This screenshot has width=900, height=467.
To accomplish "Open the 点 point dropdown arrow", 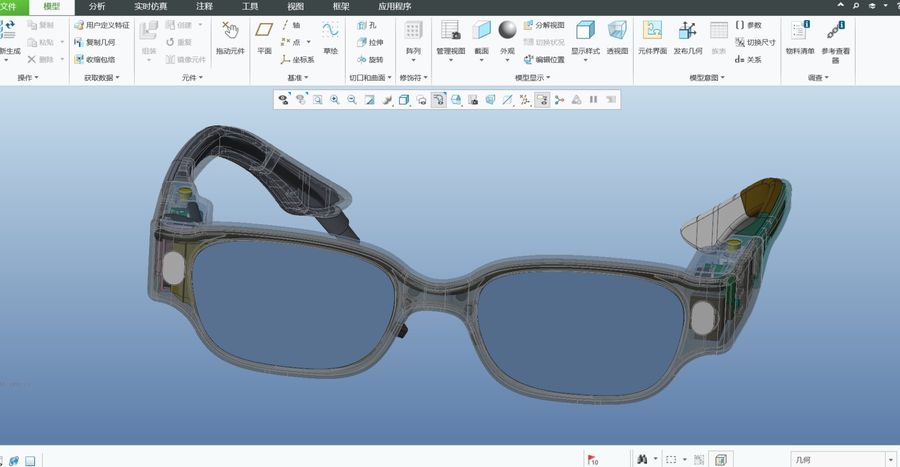I will tap(309, 42).
